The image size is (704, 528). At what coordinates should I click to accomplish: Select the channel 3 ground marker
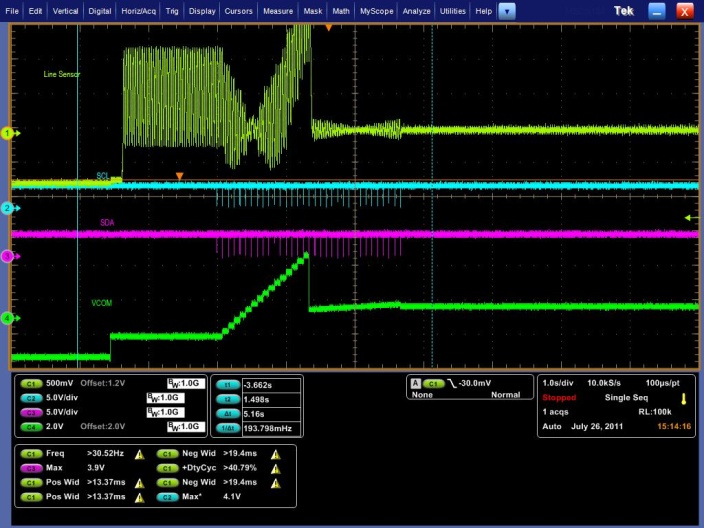coord(6,257)
